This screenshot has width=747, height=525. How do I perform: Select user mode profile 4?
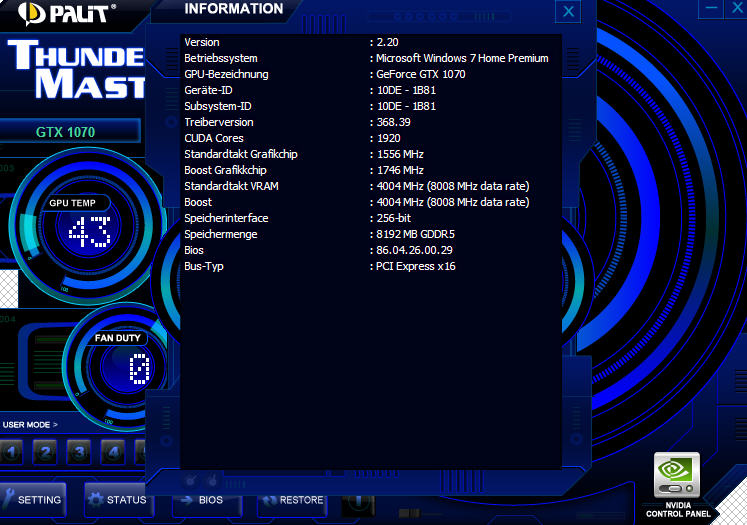coord(113,452)
